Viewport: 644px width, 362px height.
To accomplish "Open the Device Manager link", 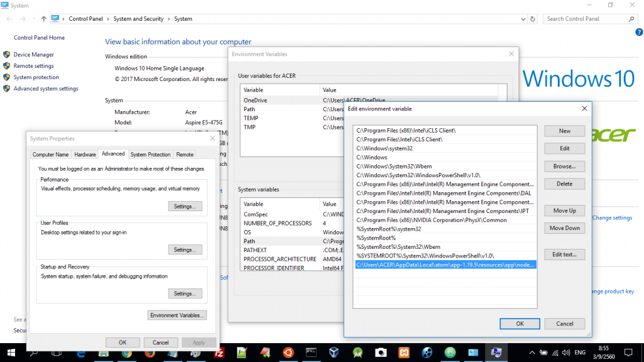I will tap(34, 55).
